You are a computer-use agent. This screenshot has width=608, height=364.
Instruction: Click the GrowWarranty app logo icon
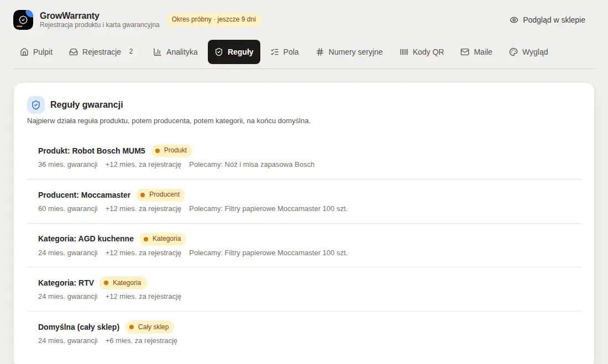pyautogui.click(x=23, y=20)
